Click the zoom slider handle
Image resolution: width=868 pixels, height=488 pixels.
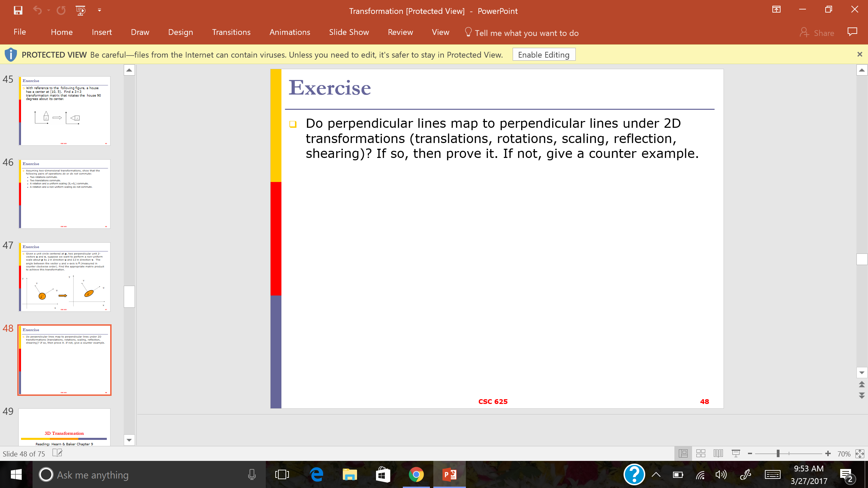778,453
